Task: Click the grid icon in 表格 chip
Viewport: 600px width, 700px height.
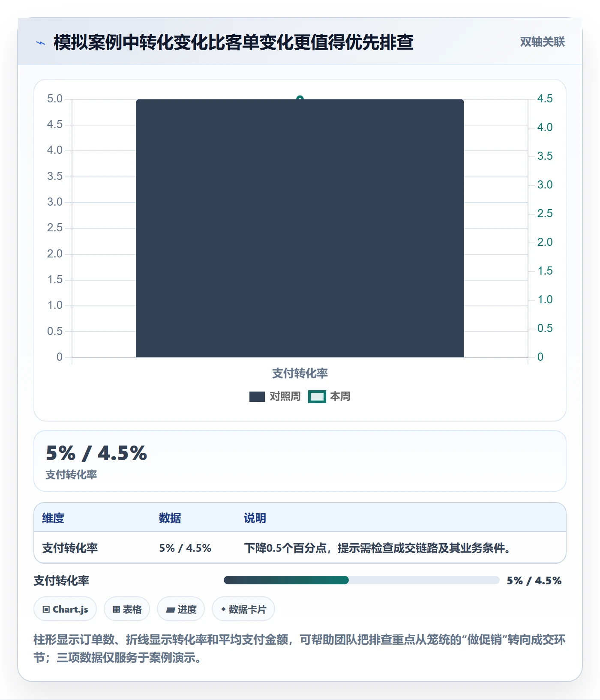Action: coord(116,609)
